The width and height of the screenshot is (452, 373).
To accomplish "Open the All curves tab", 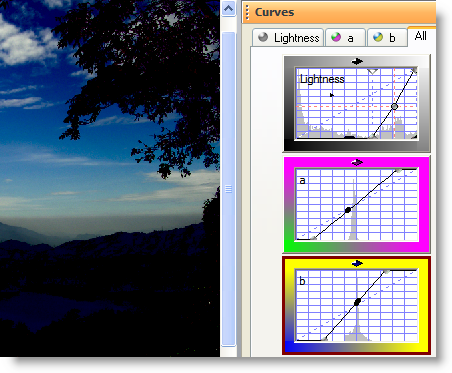I will pos(421,36).
